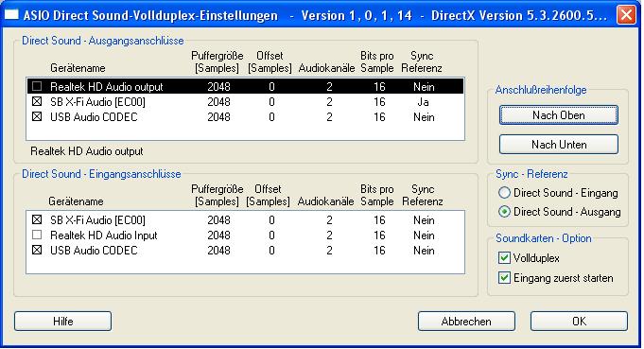Click buffer size 2048 of SB X-Fi output
Image resolution: width=644 pixels, height=349 pixels.
[x=218, y=102]
